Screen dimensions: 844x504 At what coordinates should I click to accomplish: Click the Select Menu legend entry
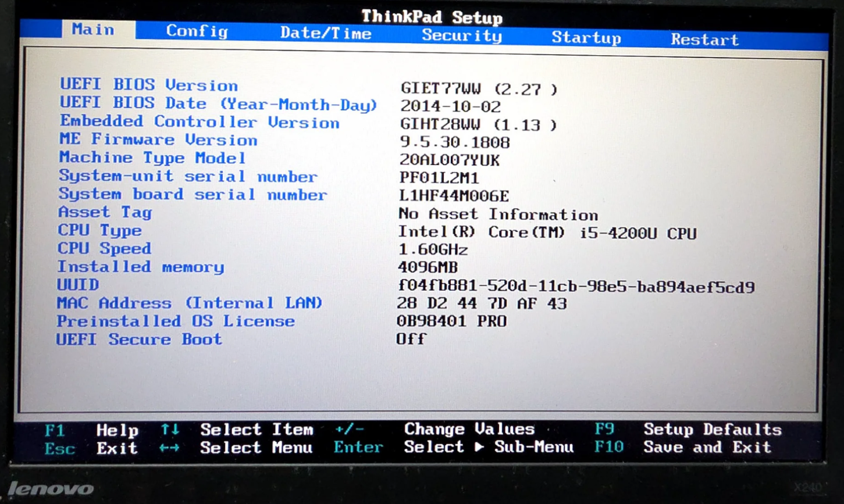[256, 448]
